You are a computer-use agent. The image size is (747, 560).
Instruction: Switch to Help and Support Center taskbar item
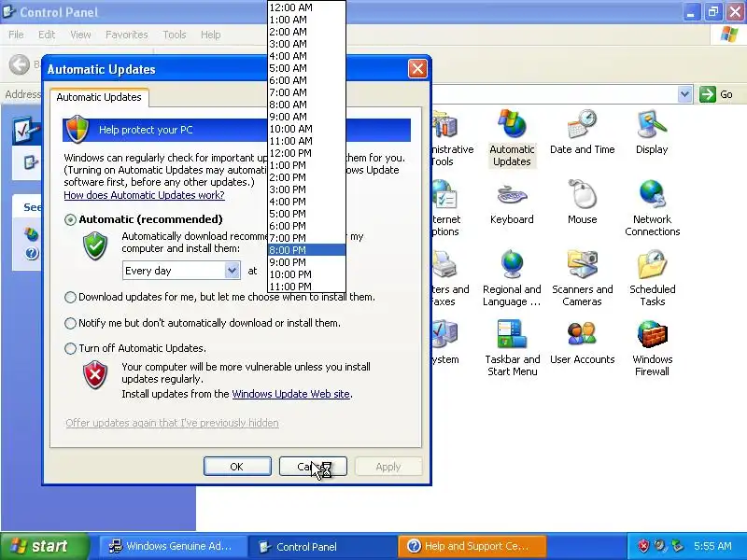coord(472,546)
